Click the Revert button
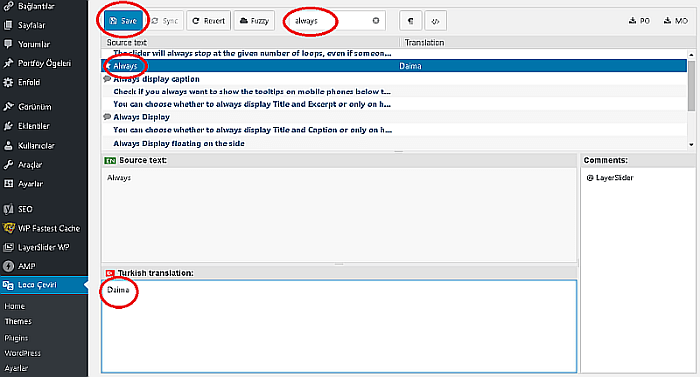Image resolution: width=700 pixels, height=377 pixels. coord(208,21)
